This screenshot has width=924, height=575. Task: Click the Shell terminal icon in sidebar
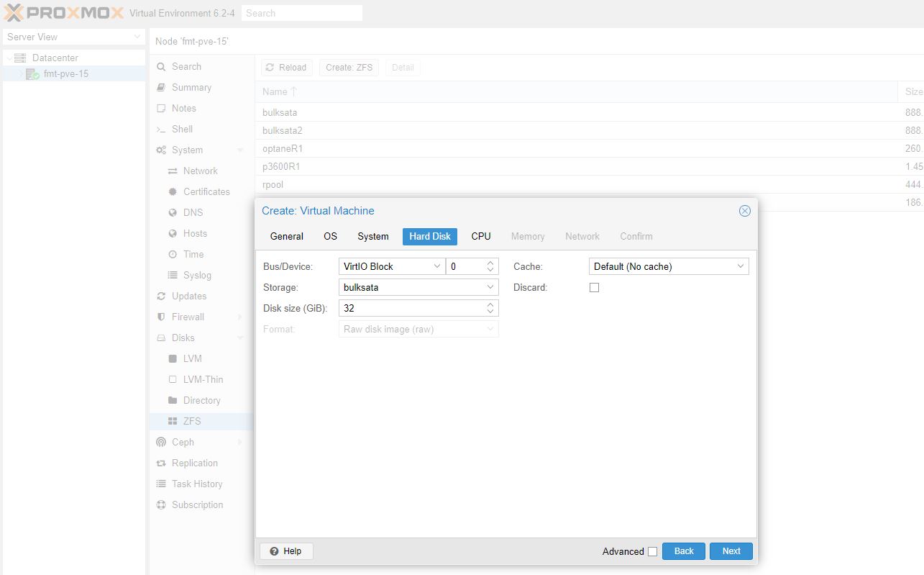coord(161,130)
